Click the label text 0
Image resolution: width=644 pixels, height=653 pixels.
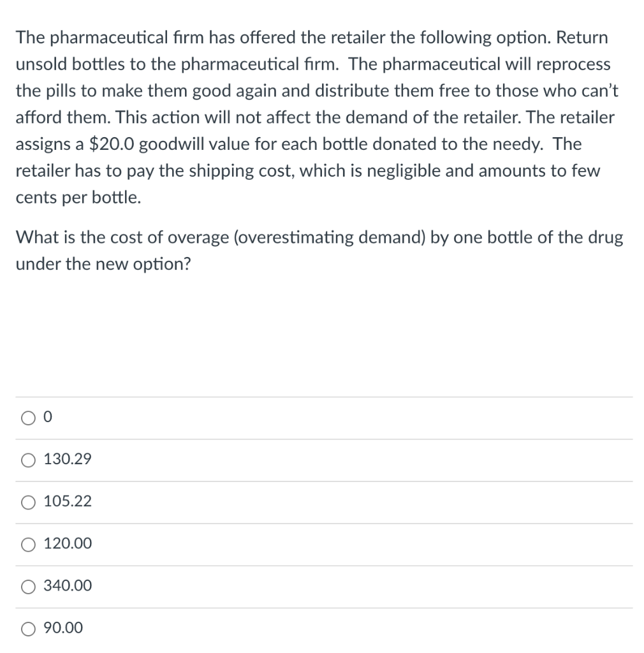point(47,416)
